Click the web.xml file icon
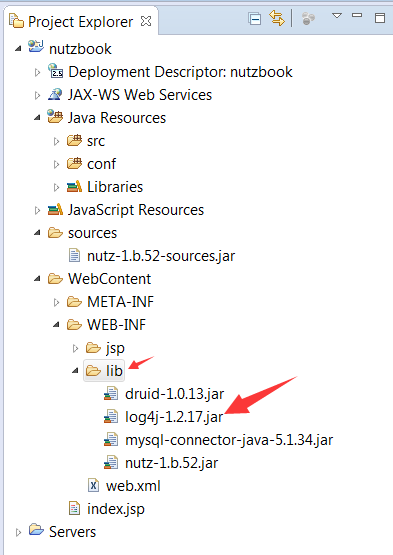 pos(93,485)
